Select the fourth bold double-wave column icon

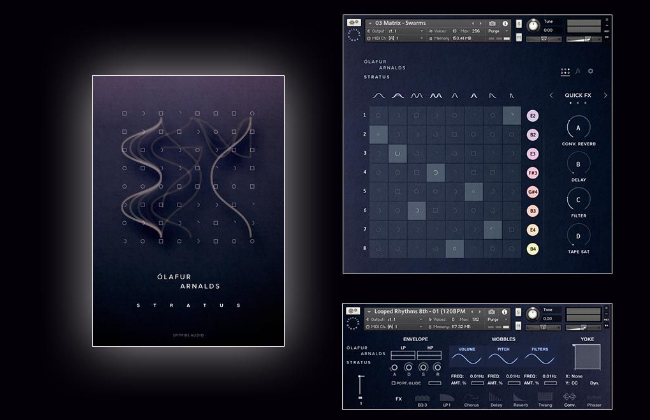(436, 96)
